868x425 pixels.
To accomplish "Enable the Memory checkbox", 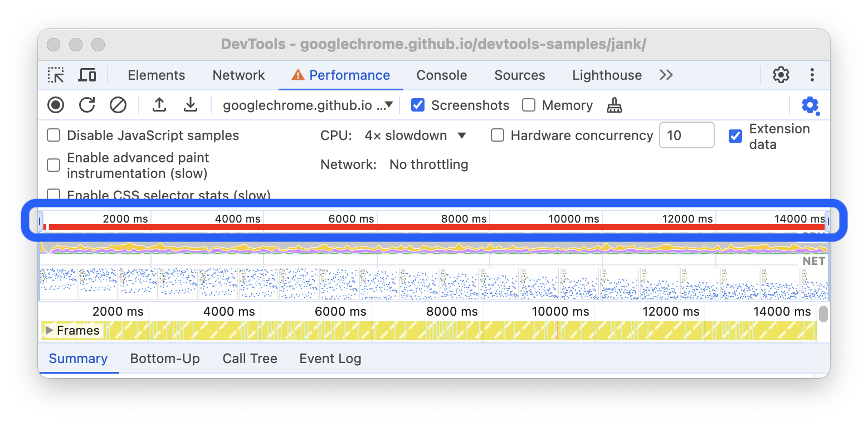I will click(x=528, y=105).
